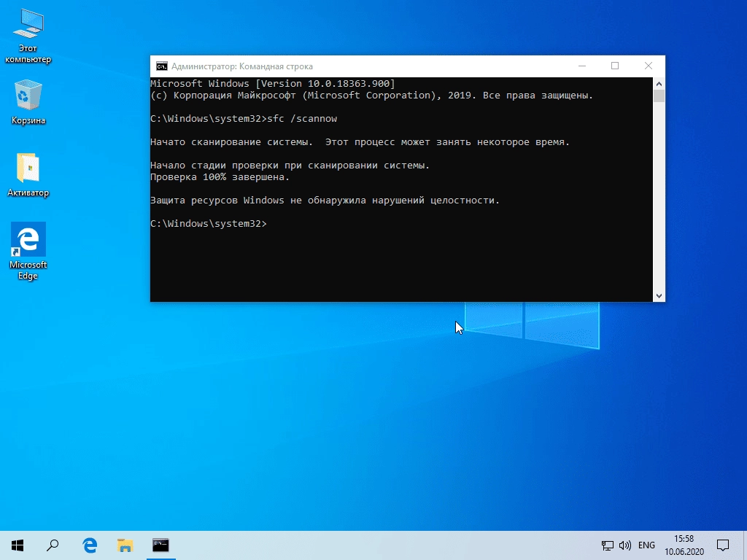The image size is (747, 560).
Task: Click the console scrollbar thumb
Action: [x=659, y=96]
